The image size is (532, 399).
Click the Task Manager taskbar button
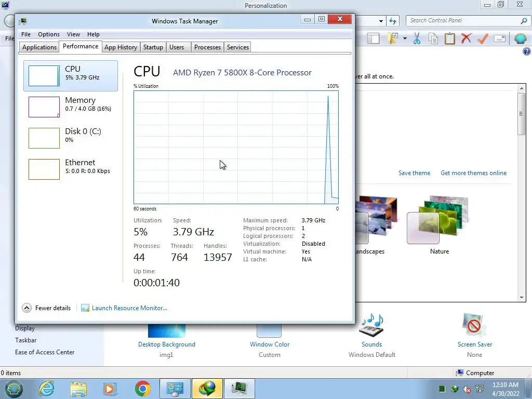coord(240,389)
